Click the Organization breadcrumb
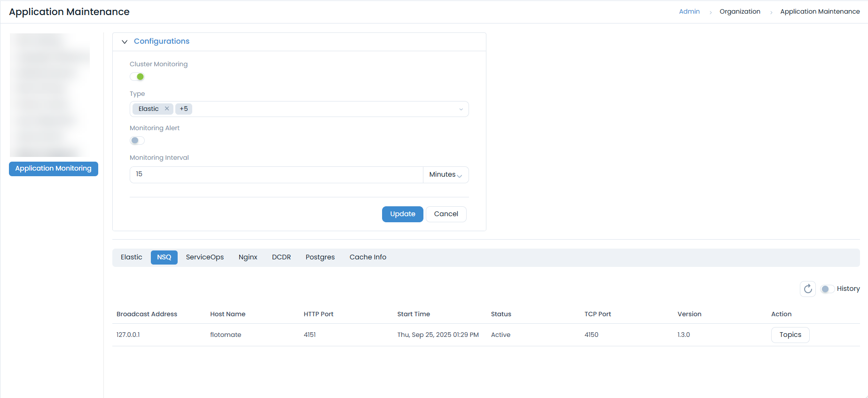 (x=740, y=12)
